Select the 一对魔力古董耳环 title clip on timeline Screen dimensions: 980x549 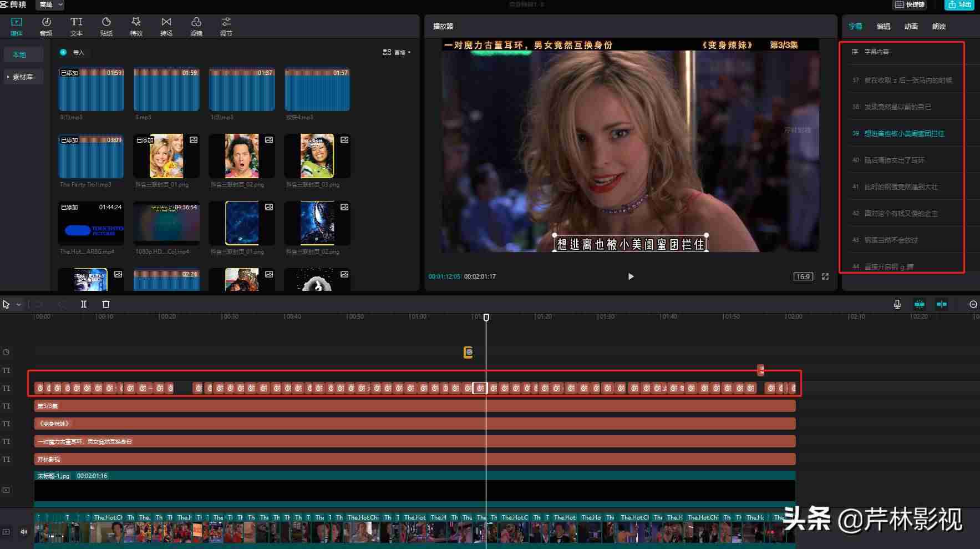[415, 441]
